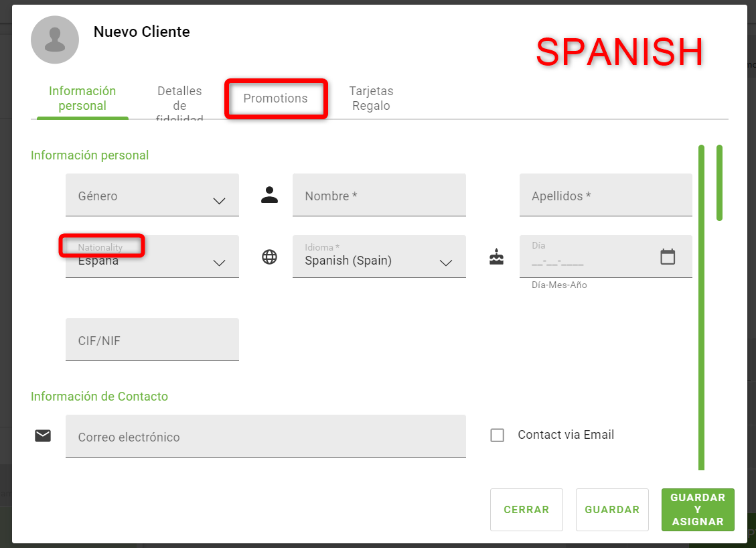Click the short green scrollbar thumb
Image resolution: width=756 pixels, height=548 pixels.
pos(719,182)
